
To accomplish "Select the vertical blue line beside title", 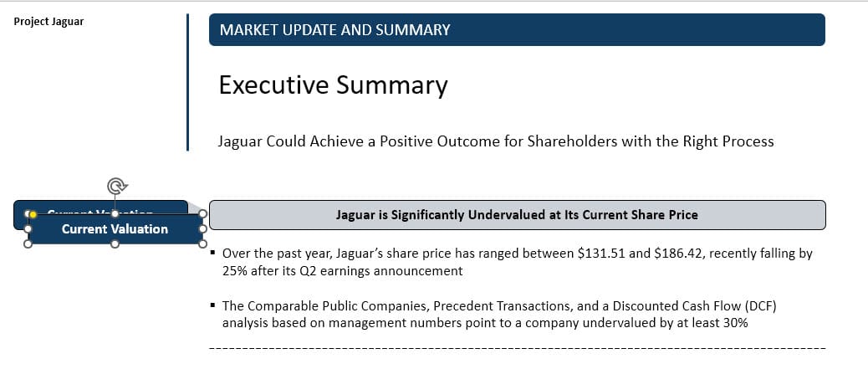I will 188,82.
